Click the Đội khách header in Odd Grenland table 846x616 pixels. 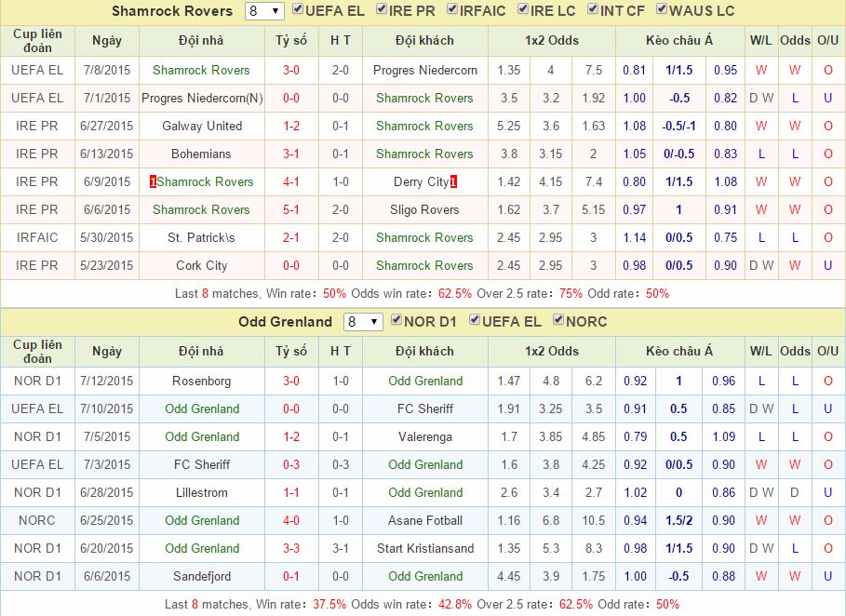coord(424,351)
